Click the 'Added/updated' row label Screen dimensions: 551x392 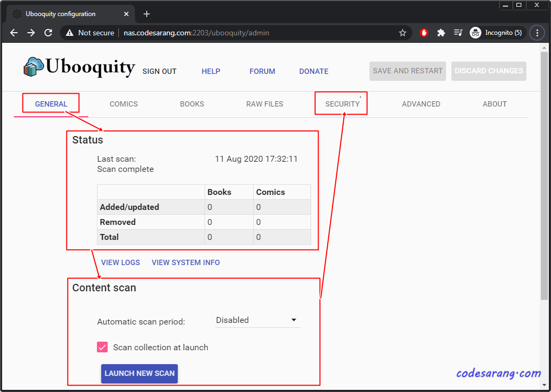point(130,207)
